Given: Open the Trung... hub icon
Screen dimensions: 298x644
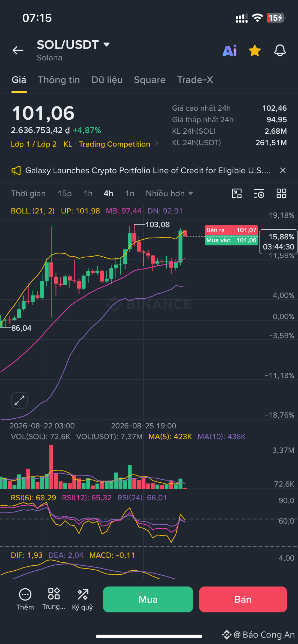Looking at the screenshot, I should click(x=54, y=599).
